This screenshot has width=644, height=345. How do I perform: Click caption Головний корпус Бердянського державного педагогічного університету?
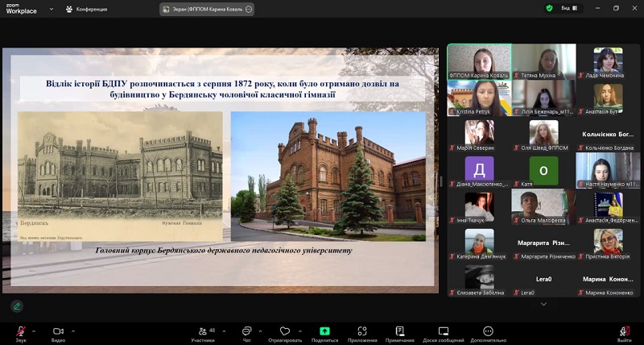pyautogui.click(x=224, y=250)
